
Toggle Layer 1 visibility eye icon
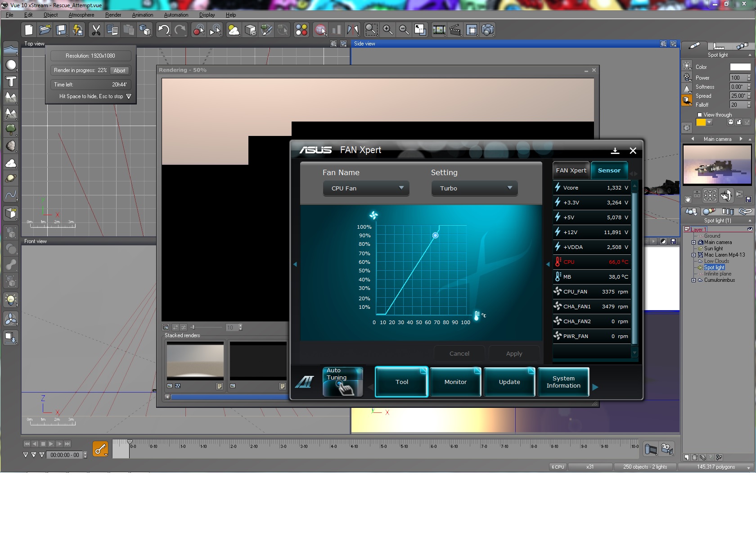750,229
